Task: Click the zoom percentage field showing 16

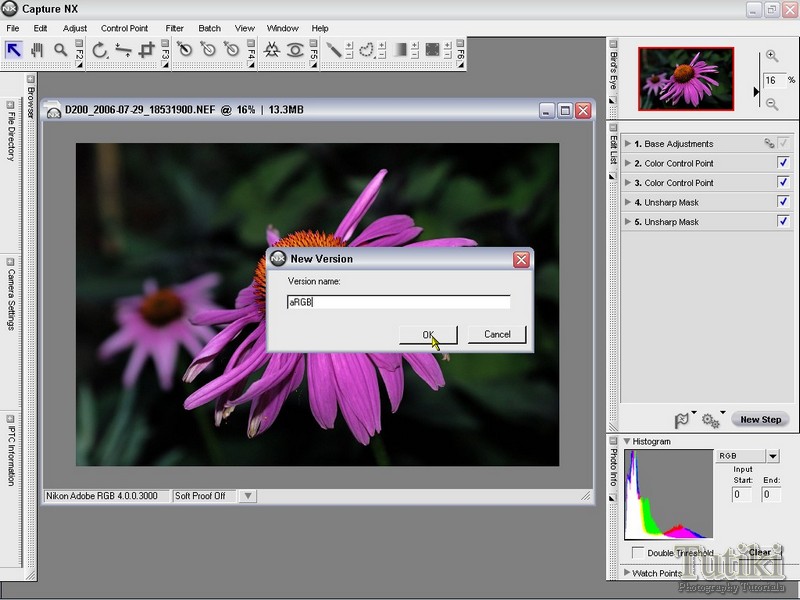Action: 774,80
